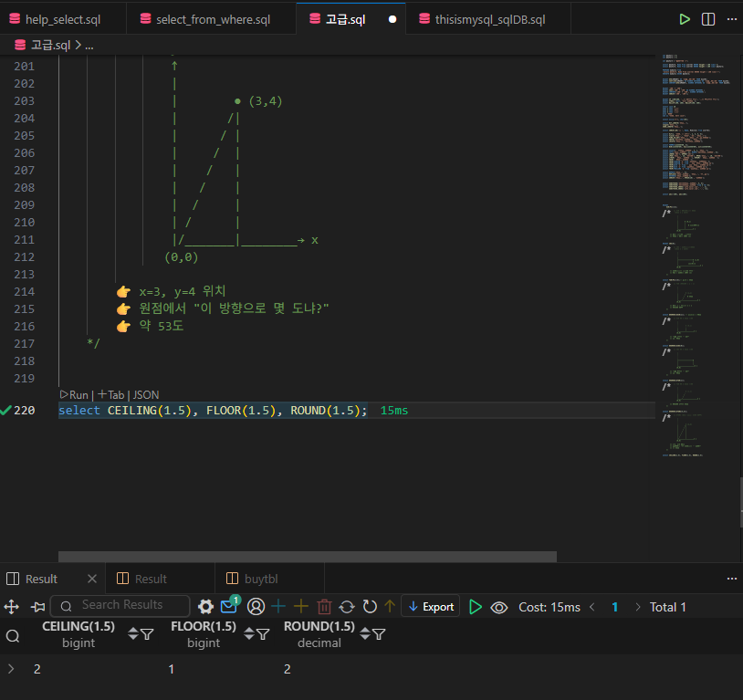Click line number 220 in gutter
743x700 pixels.
pos(24,411)
